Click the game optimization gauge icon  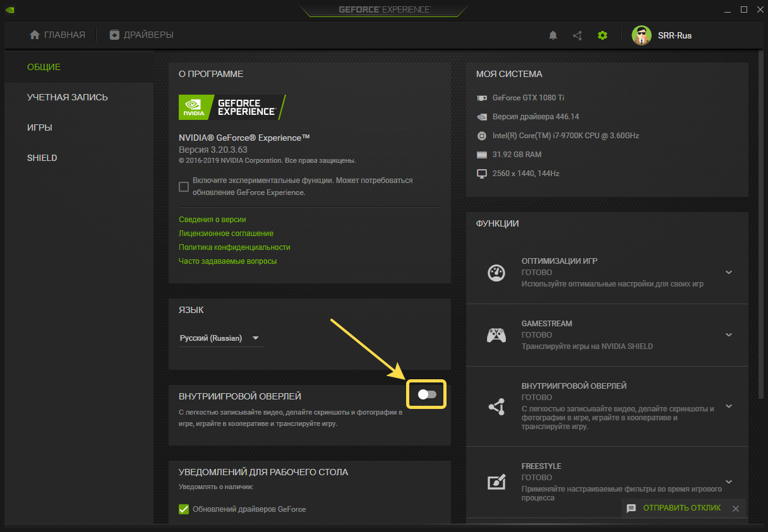(496, 273)
